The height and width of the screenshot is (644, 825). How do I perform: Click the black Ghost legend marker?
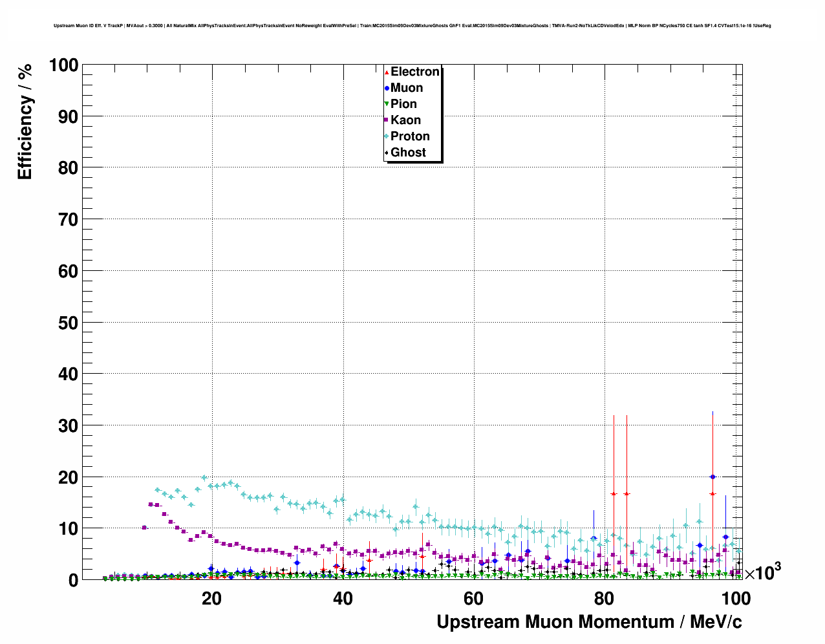(x=387, y=153)
